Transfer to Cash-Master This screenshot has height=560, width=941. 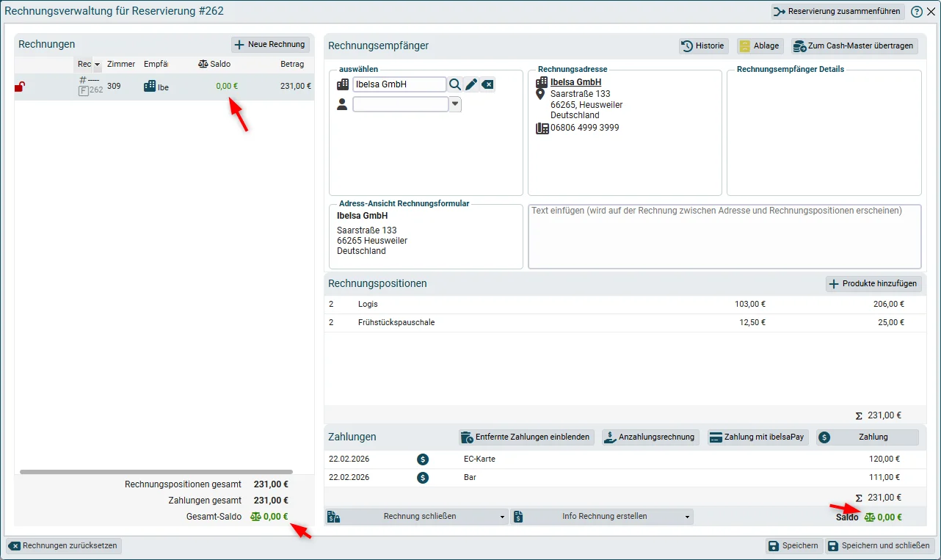[854, 46]
